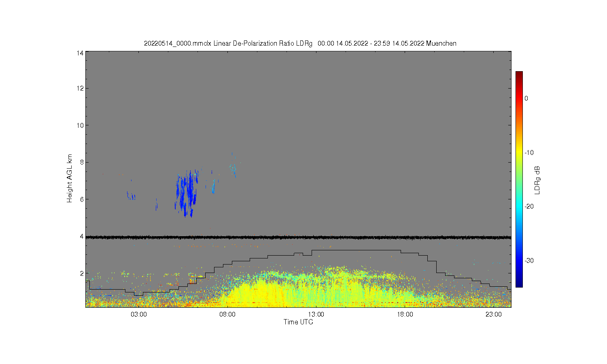607x364 pixels.
Task: Click the LDRg dB colorbar label
Action: [537, 180]
